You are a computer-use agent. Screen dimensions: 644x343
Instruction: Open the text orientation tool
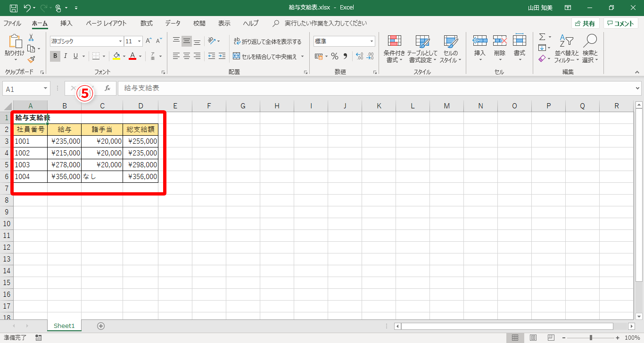(x=212, y=41)
